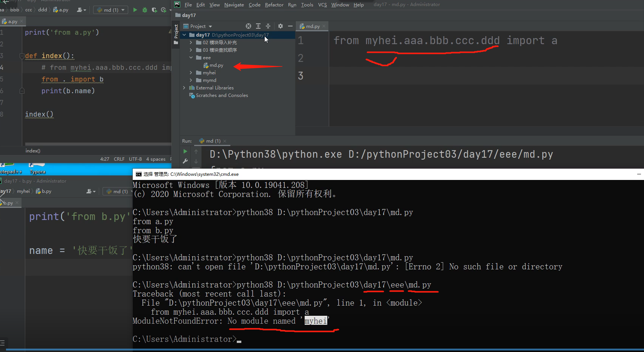Collapse the day17 project root folder

coord(184,35)
